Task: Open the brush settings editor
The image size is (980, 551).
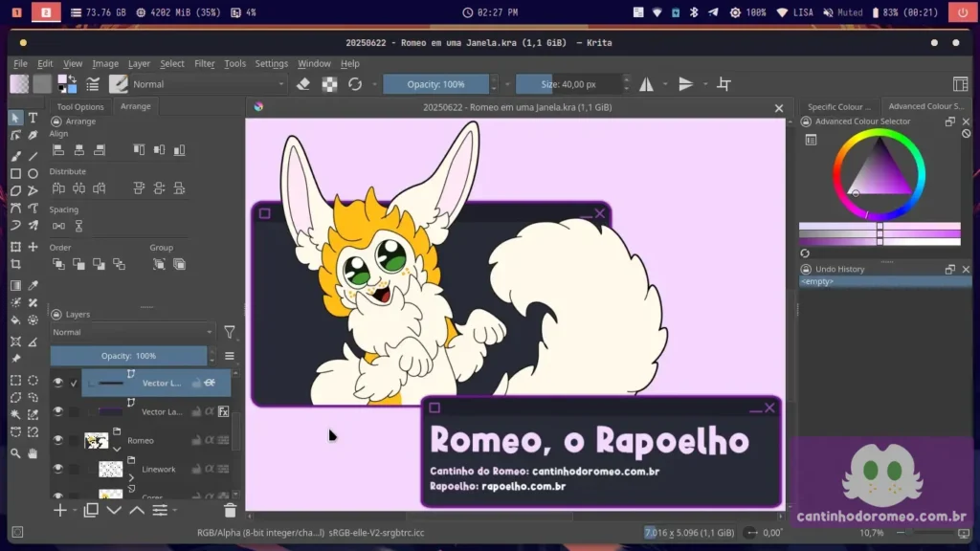Action: pos(93,84)
